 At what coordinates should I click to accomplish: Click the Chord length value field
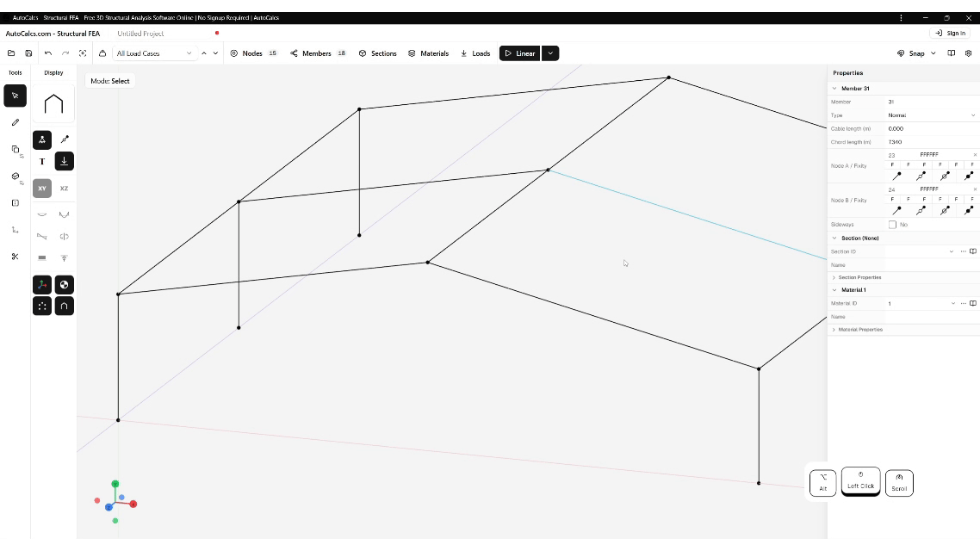tap(930, 142)
